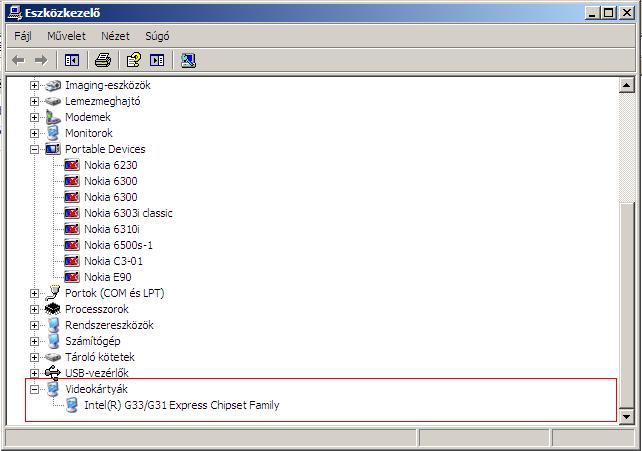The height and width of the screenshot is (451, 642).
Task: Click the show/hide action pane icon
Action: [157, 61]
